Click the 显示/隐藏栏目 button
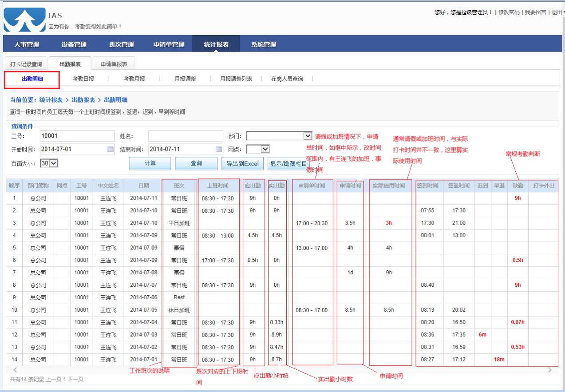This screenshot has width=565, height=392. pos(288,163)
